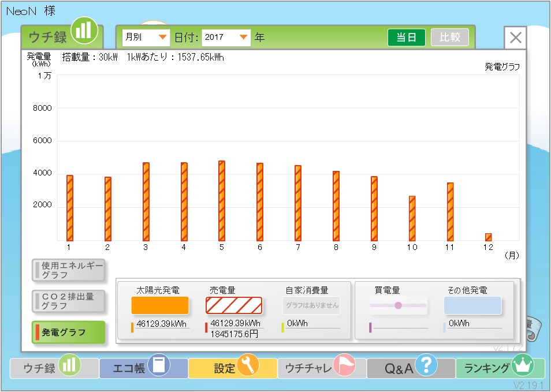Image resolution: width=551 pixels, height=392 pixels.
Task: Click the 0kWh value under 自家消費量
Action: point(297,323)
